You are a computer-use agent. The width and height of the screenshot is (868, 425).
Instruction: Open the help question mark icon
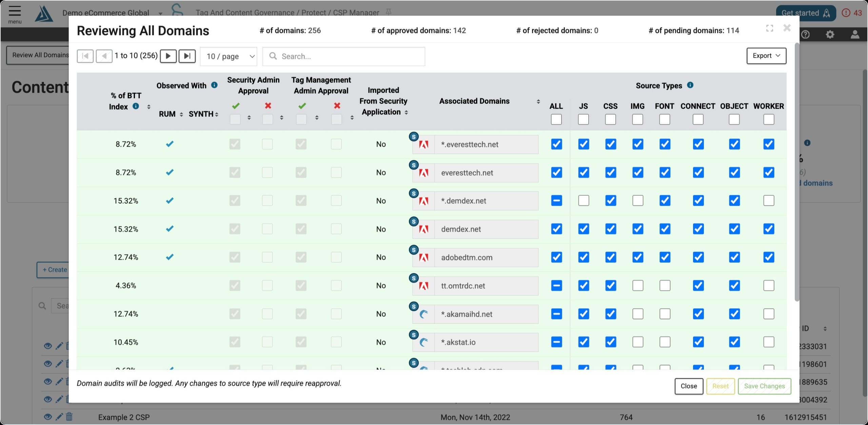tap(806, 34)
